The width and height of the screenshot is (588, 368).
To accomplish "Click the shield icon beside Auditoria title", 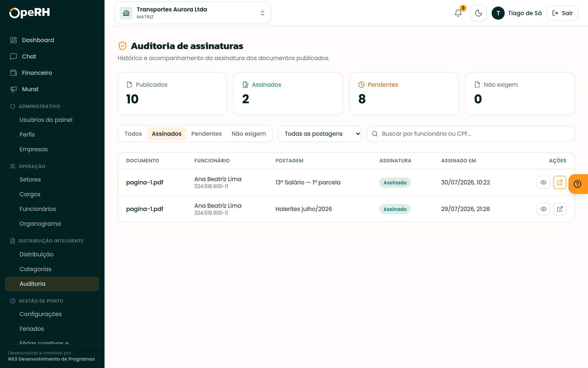I will [123, 46].
